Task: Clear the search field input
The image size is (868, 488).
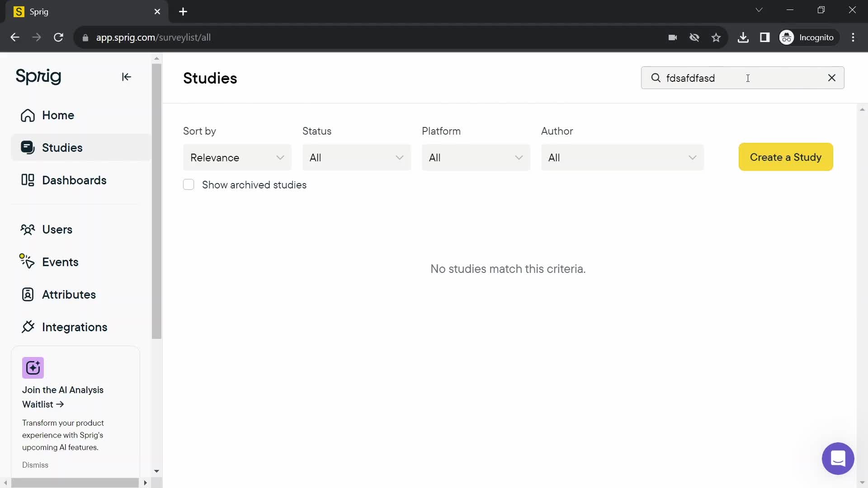Action: (832, 78)
